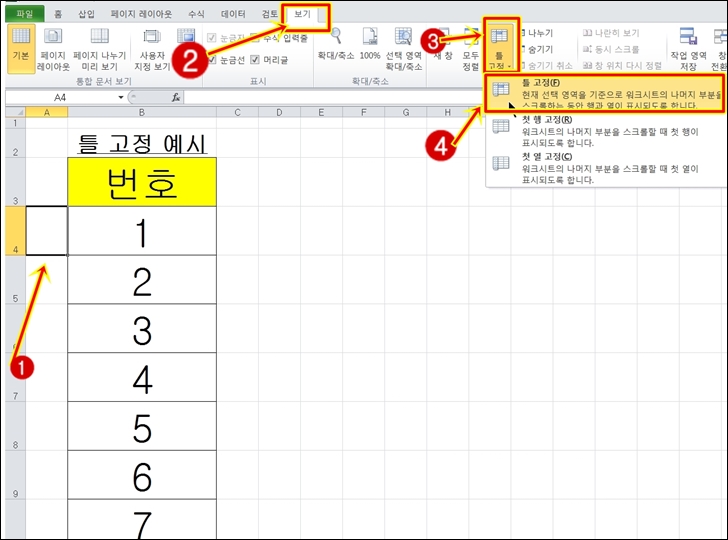The image size is (728, 540).
Task: Open Page Break Preview (페이지 나누기 미리 보기)
Action: [x=99, y=49]
